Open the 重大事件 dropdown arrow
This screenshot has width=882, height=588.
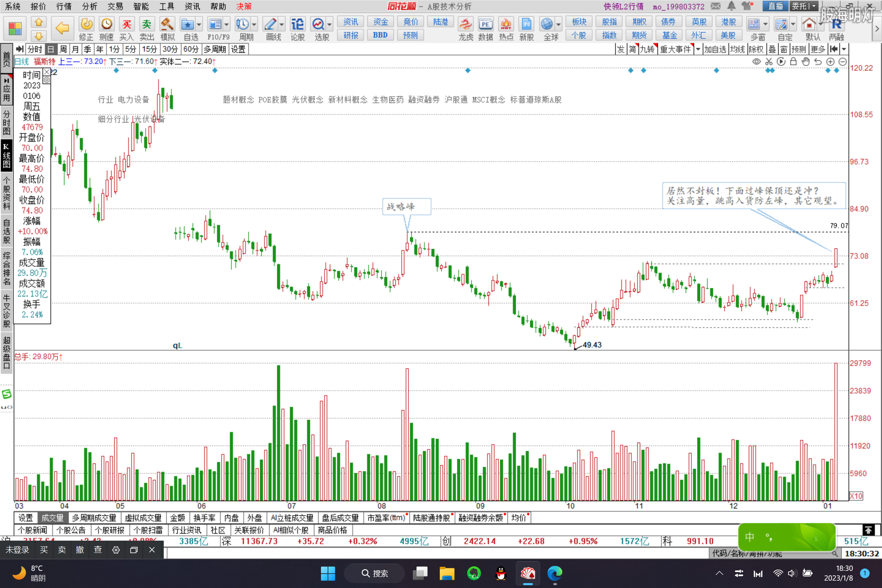(698, 49)
